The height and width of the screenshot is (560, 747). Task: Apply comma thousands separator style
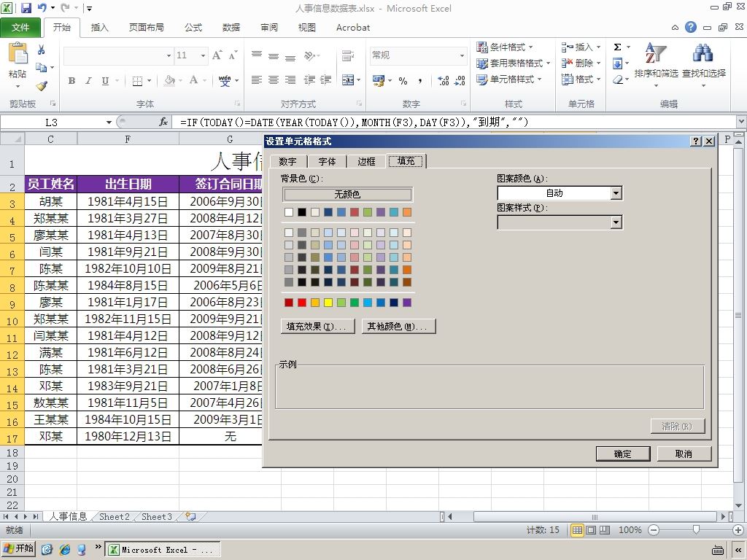(x=419, y=81)
